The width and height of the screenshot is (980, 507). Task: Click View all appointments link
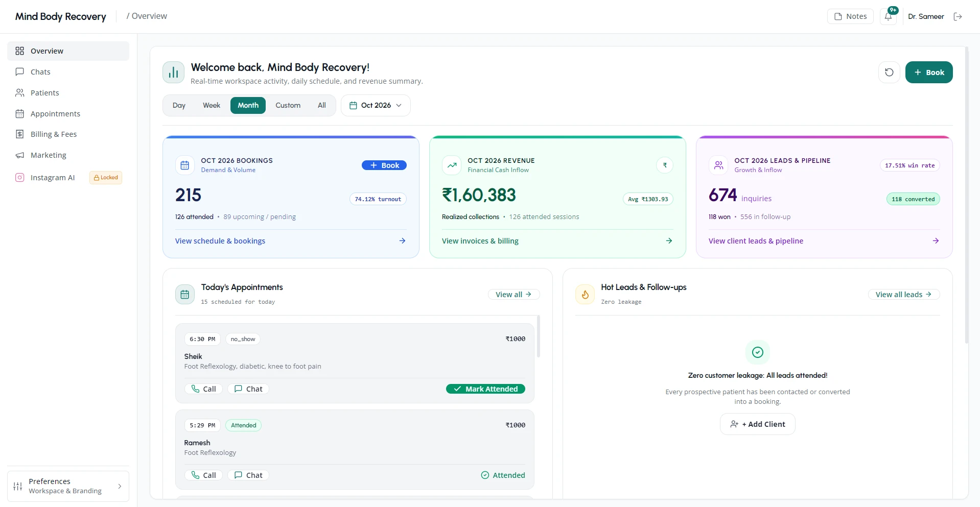click(x=514, y=295)
